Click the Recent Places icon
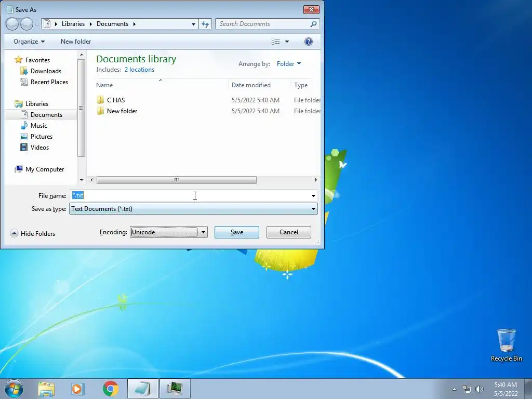The width and height of the screenshot is (532, 399). point(24,82)
